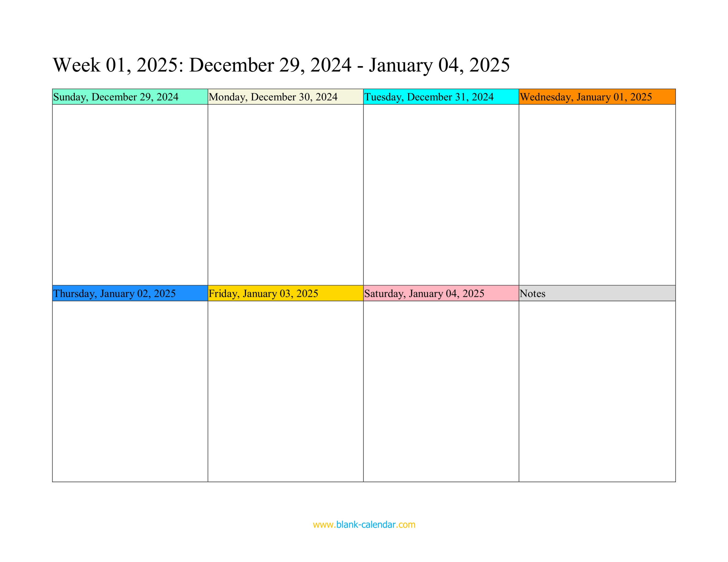
Task: Click the Wednesday, January 01, 2025 header
Action: (596, 97)
